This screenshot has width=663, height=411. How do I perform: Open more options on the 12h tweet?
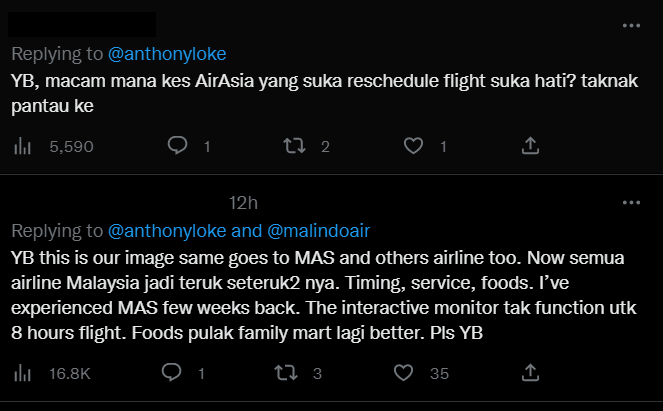click(631, 203)
